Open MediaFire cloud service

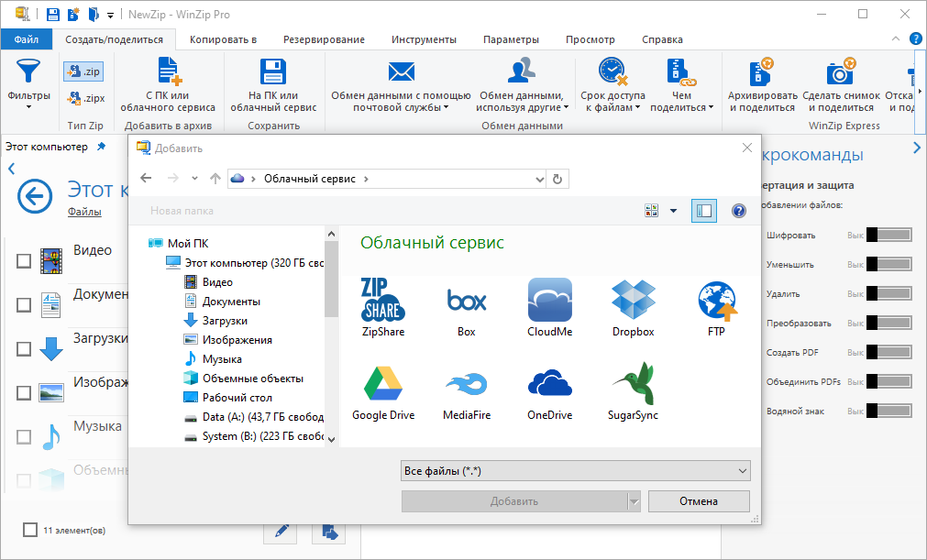[x=467, y=393]
